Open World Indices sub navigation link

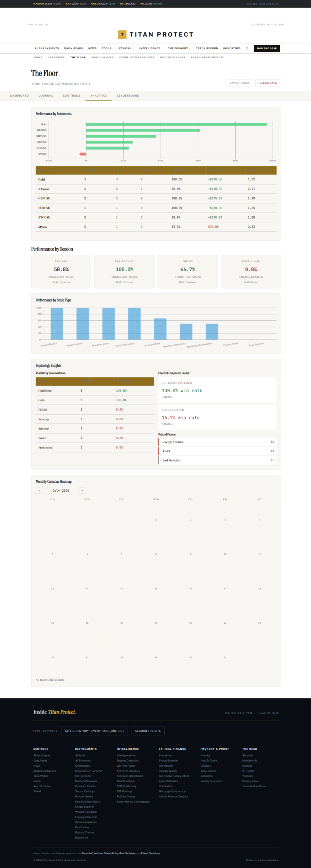(103, 58)
